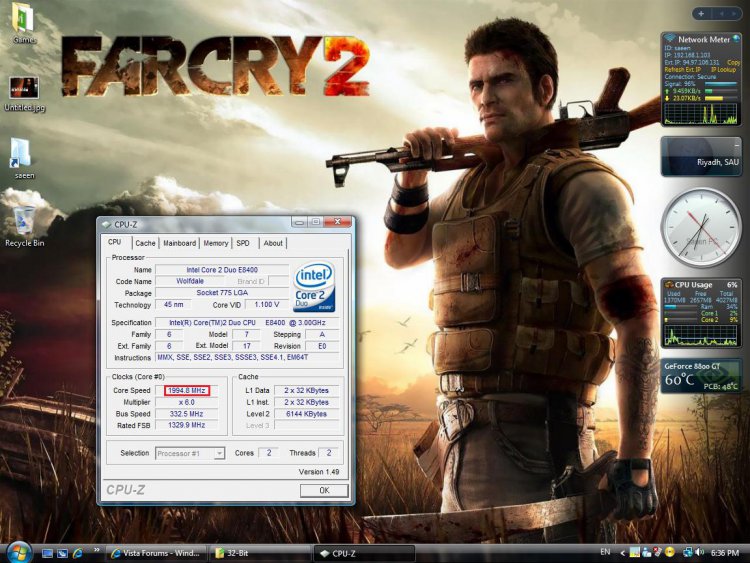Click the Core Speed 1994.8 MHz value

(x=187, y=390)
